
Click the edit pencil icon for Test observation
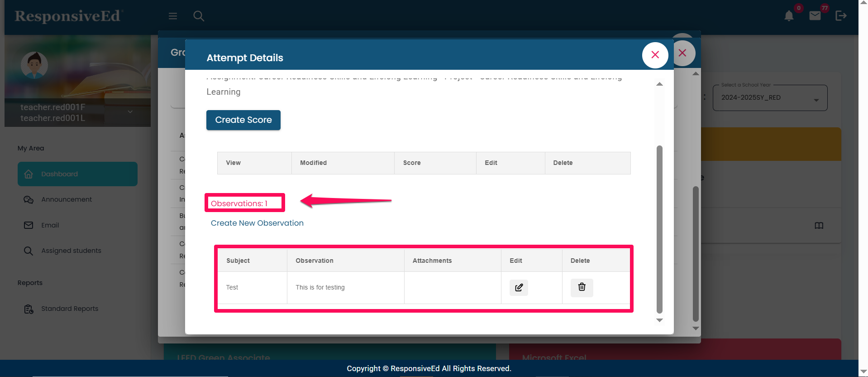point(519,287)
